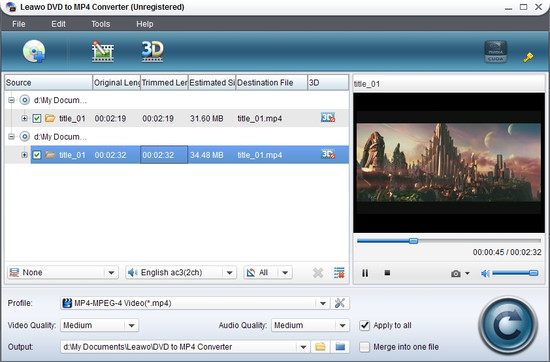550x362 pixels.
Task: Click the Original Length column header
Action: pyautogui.click(x=116, y=82)
